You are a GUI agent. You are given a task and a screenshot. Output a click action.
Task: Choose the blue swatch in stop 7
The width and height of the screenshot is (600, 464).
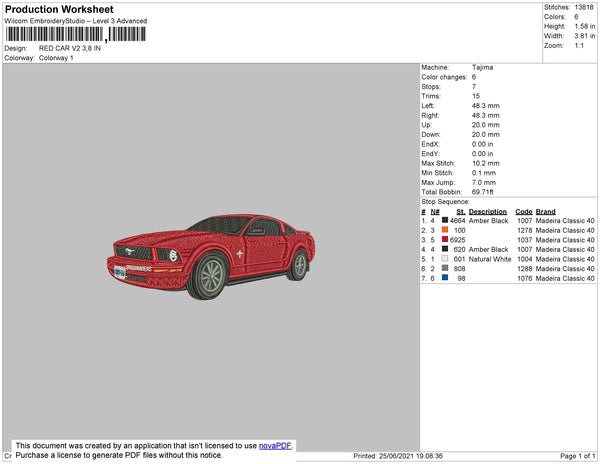(x=445, y=278)
